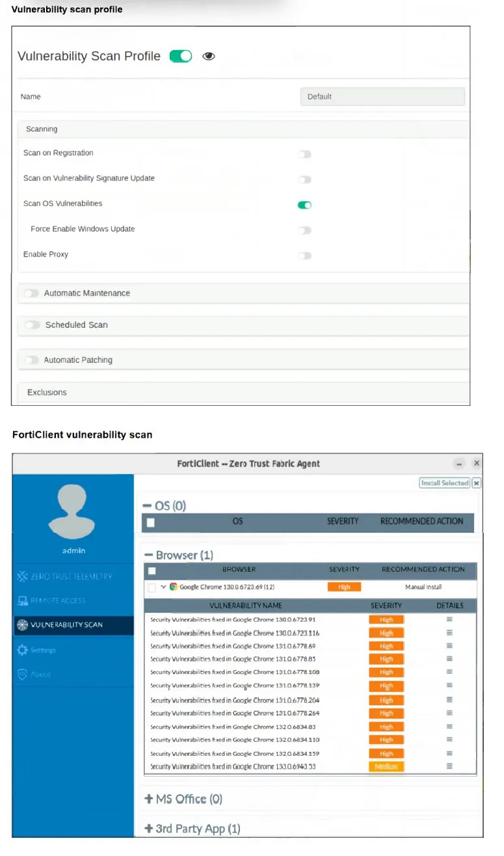Enable the Scheduled Scan toggle
Screen dimensions: 504x856
pos(33,325)
